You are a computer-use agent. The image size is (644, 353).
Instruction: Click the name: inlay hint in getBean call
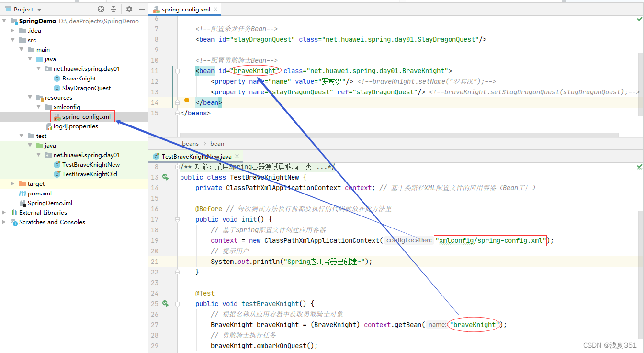[x=437, y=325]
